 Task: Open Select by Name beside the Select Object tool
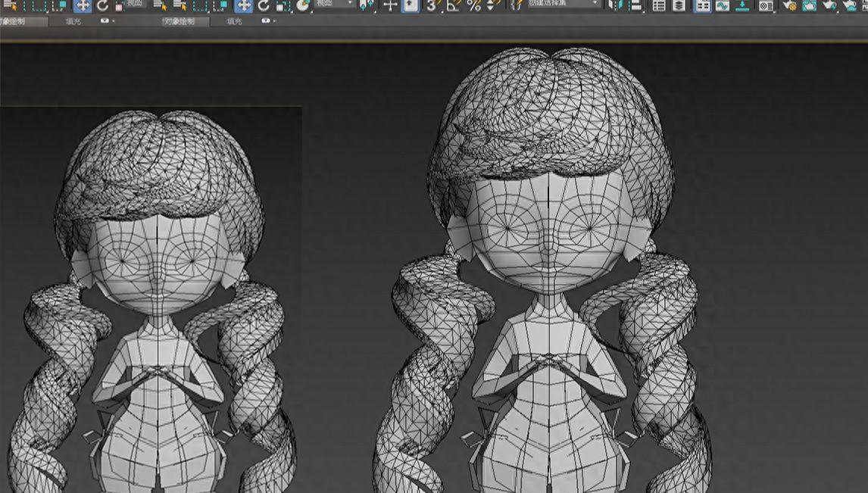180,5
